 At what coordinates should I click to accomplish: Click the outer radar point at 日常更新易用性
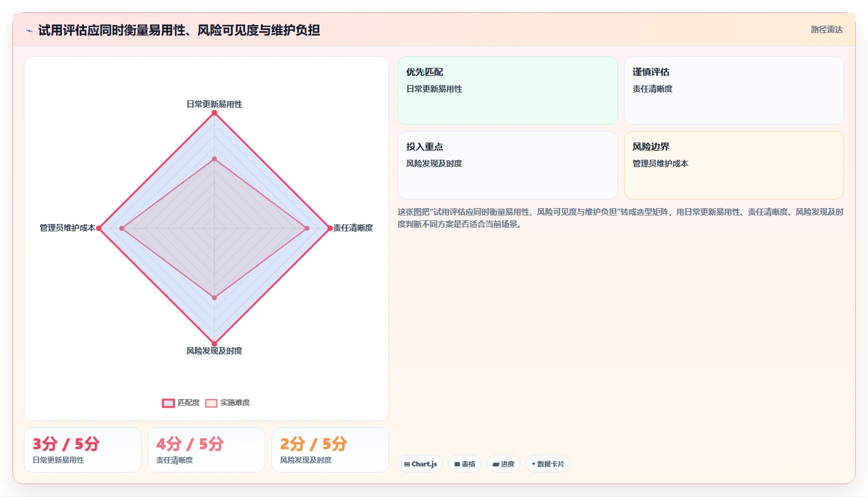(214, 113)
